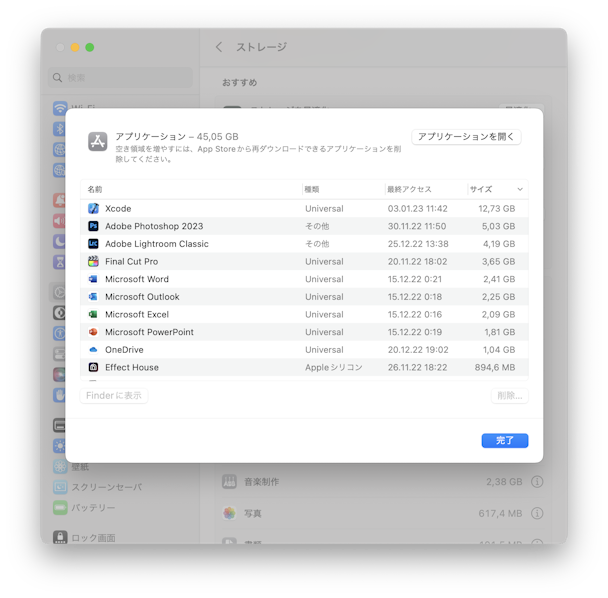Click the 壁紙 wallpaper icon in sidebar
Image resolution: width=608 pixels, height=598 pixels.
[60, 467]
